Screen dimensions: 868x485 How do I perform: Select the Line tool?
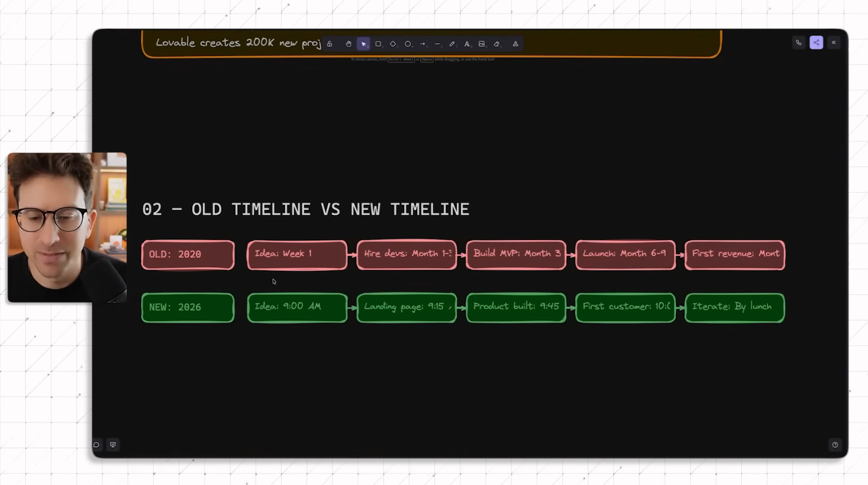[x=438, y=44]
